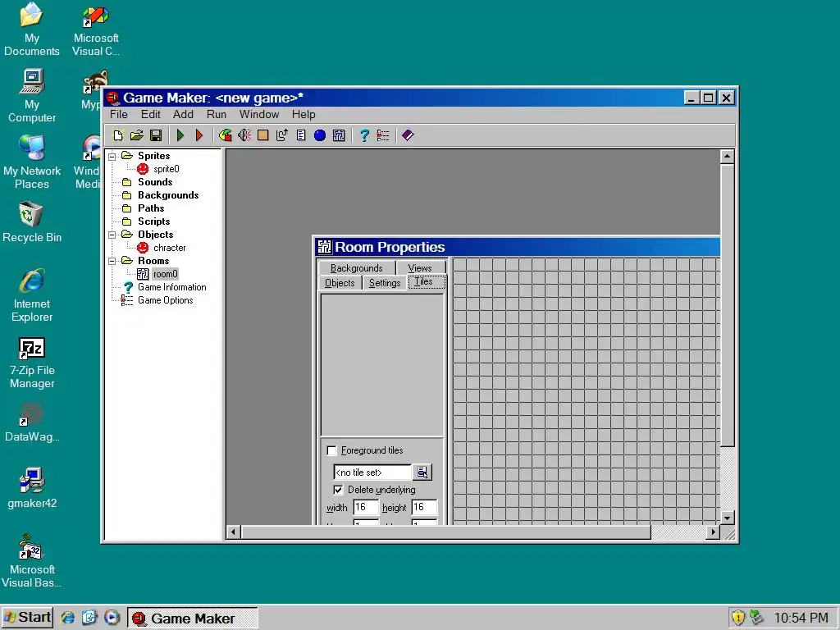840x630 pixels.
Task: Run in debug mode with red arrow
Action: point(199,135)
